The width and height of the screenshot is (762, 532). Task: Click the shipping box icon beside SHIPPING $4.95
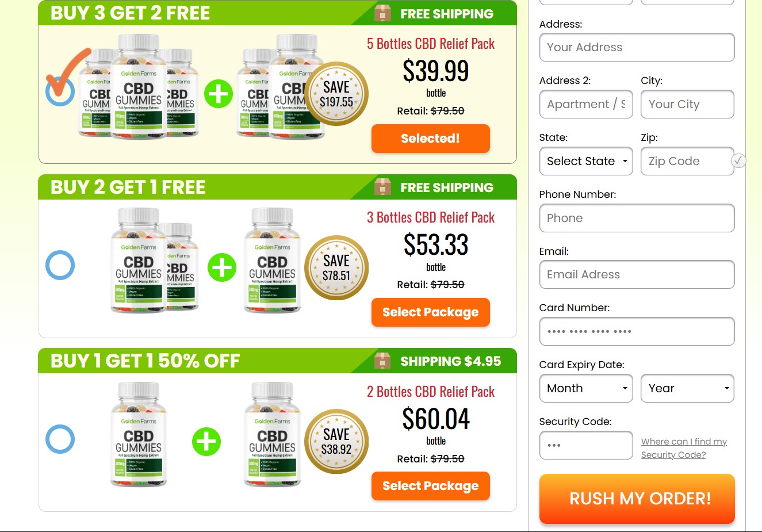tap(382, 361)
